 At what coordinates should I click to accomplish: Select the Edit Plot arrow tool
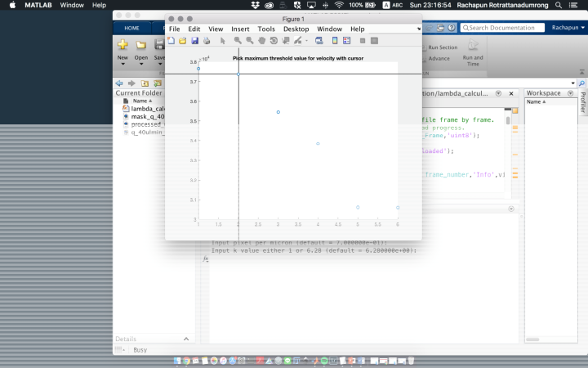pyautogui.click(x=222, y=40)
